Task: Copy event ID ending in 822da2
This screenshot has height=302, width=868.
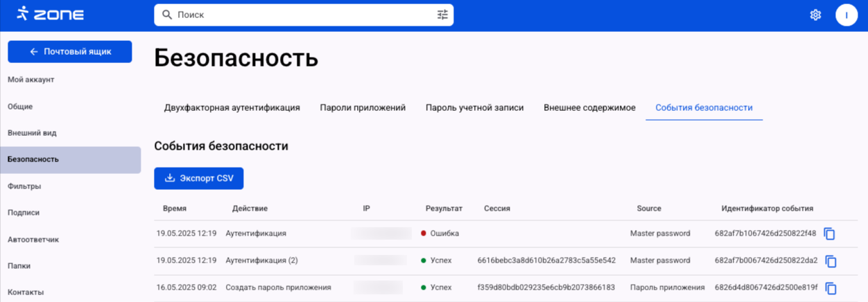Action: [831, 261]
